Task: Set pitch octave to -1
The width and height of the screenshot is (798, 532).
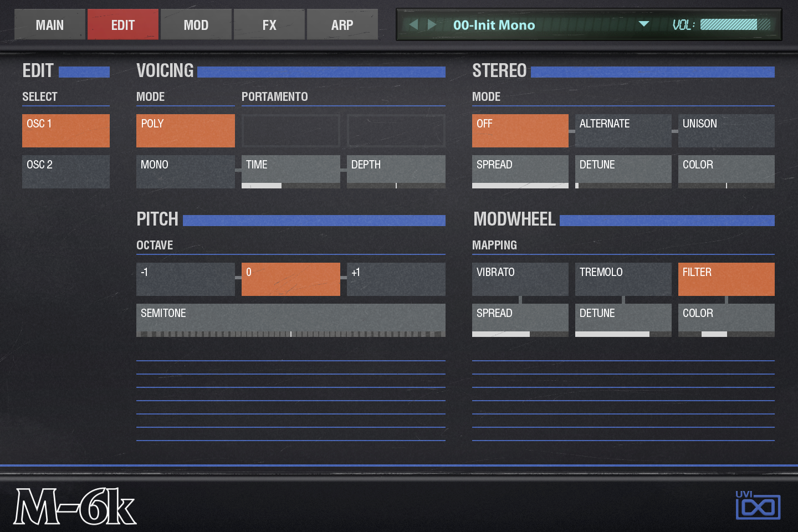Action: pos(186,279)
